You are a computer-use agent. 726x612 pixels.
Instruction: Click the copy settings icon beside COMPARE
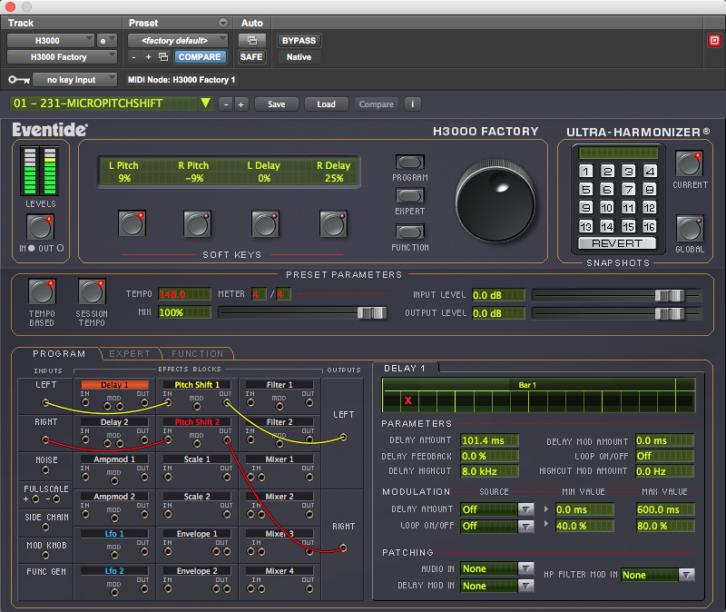pyautogui.click(x=163, y=57)
